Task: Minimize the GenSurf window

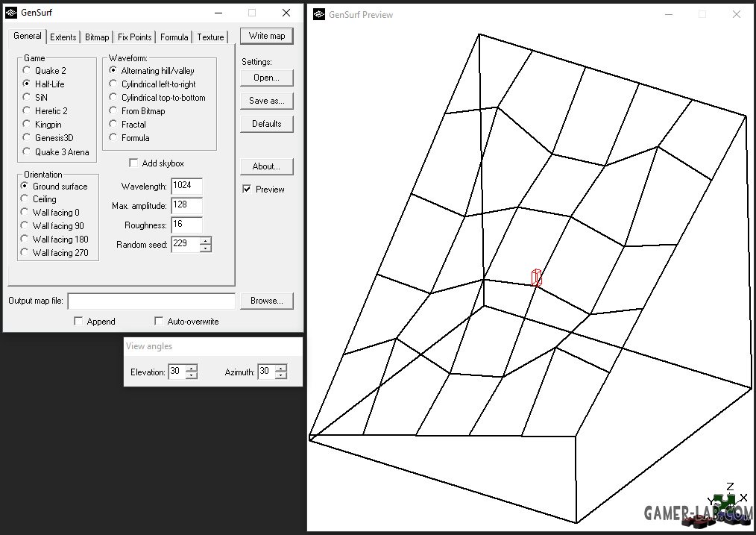Action: tap(219, 13)
